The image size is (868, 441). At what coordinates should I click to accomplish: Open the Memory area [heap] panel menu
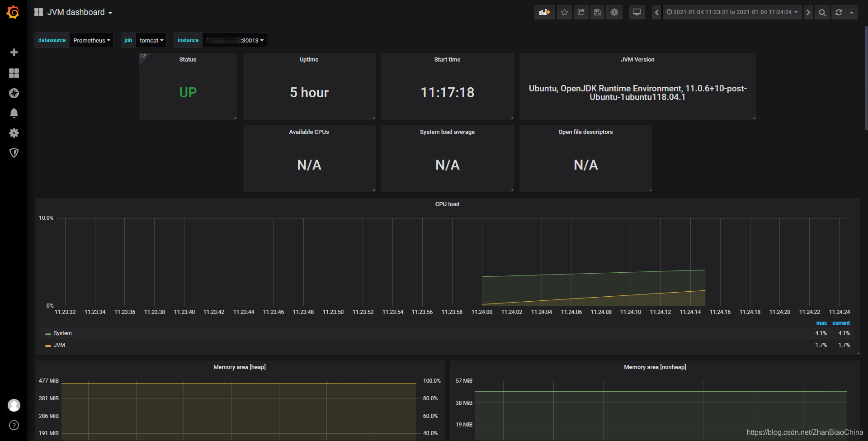pos(240,367)
